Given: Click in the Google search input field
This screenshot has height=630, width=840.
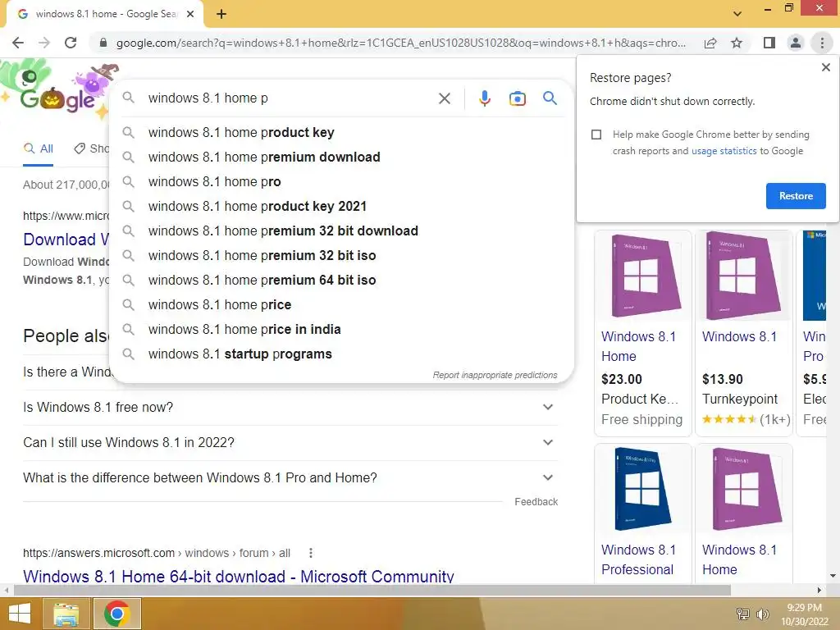Looking at the screenshot, I should tap(290, 98).
